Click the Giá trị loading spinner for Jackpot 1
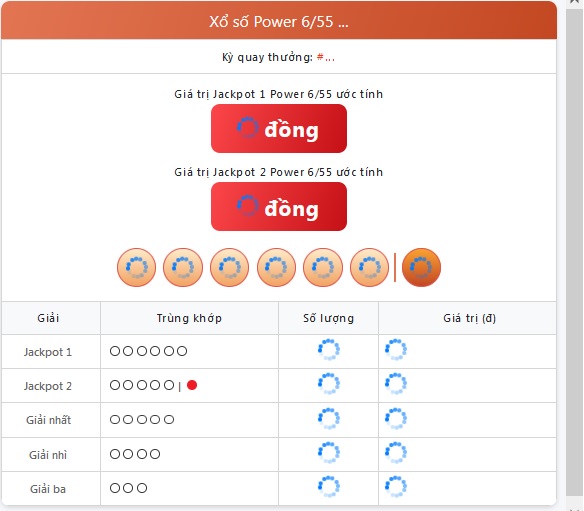This screenshot has height=511, width=584. point(396,349)
